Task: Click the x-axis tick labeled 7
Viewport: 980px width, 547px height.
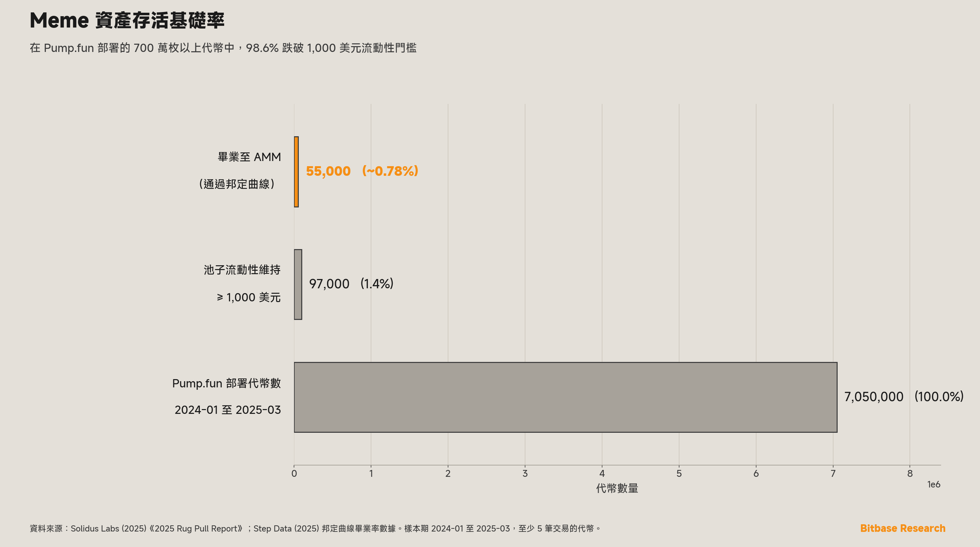Action: point(833,473)
